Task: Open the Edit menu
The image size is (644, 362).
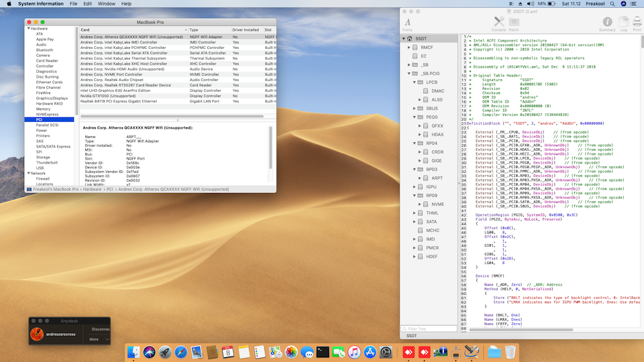Action: (x=87, y=4)
